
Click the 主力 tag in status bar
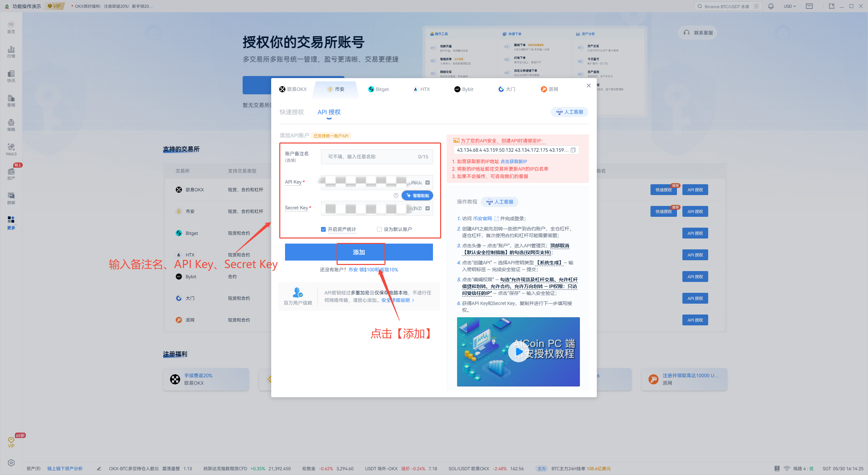pos(542,469)
